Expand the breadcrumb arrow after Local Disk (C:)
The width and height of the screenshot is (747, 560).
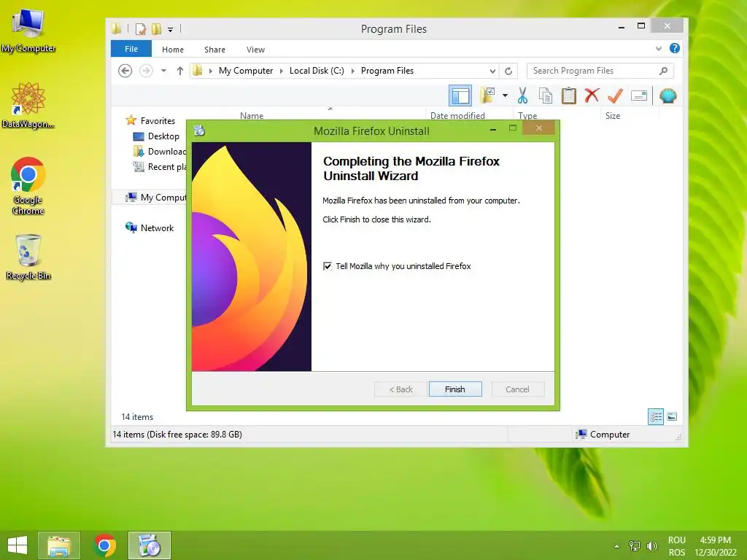point(352,71)
